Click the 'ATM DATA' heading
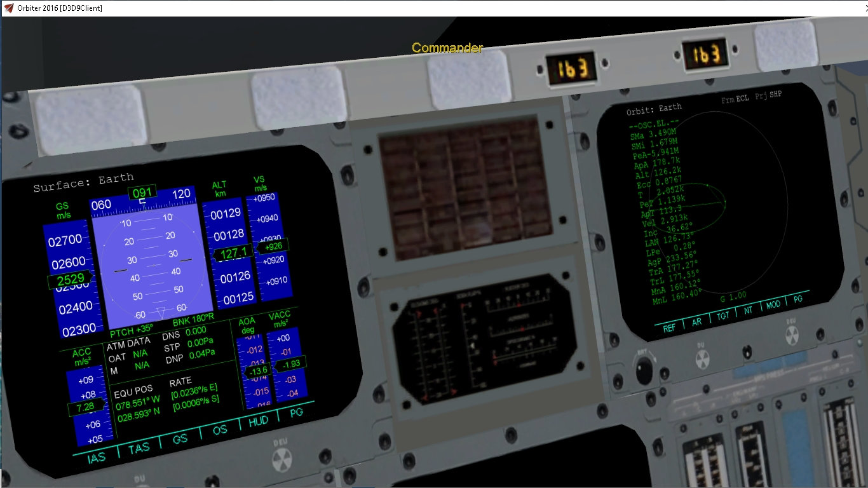This screenshot has height=488, width=868. coord(128,345)
